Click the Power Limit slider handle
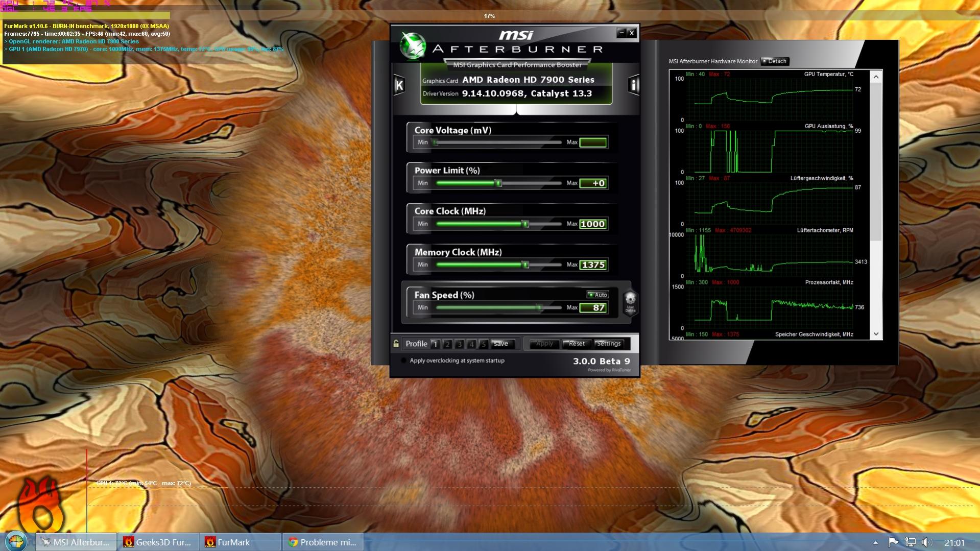Viewport: 980px width, 551px height. coord(499,183)
